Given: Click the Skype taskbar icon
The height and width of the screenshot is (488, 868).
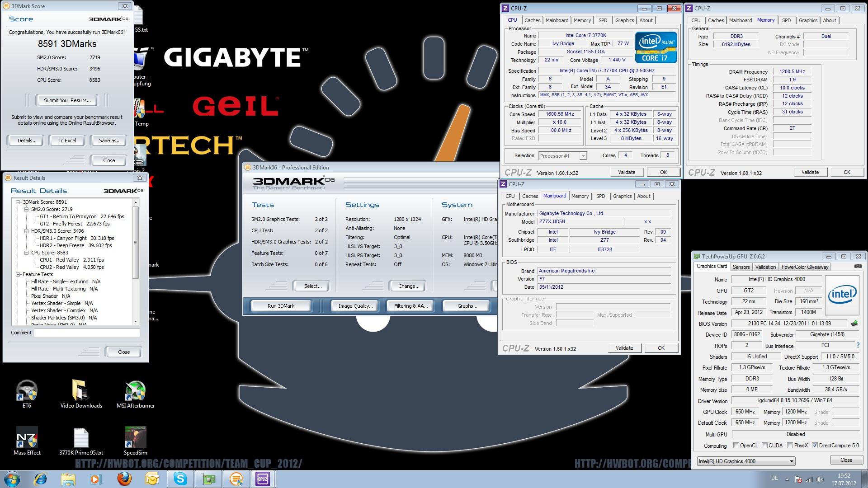Looking at the screenshot, I should 180,479.
